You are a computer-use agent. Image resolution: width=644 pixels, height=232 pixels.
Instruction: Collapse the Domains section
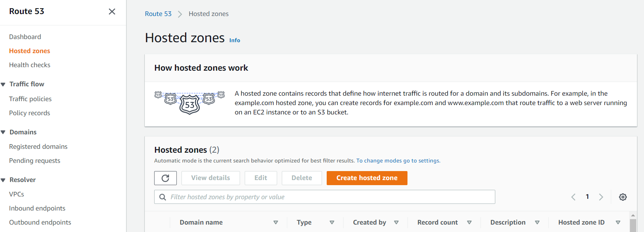[3, 132]
